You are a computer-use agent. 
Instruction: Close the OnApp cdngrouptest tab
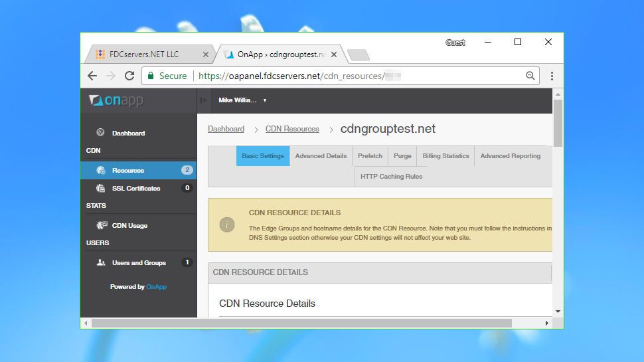(334, 54)
